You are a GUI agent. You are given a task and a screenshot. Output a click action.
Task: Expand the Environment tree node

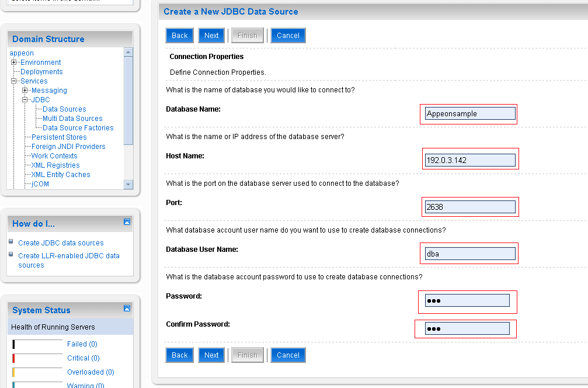click(x=14, y=63)
